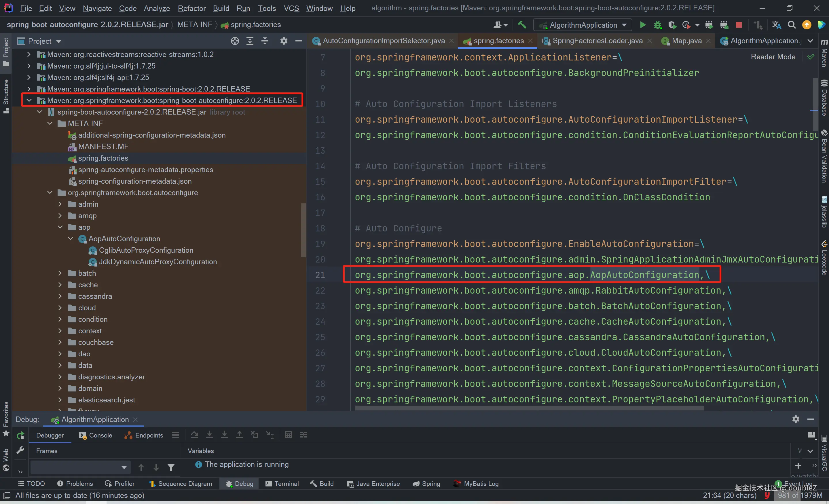Toggle the Maven tool window sidebar button
Viewport: 829px width, 504px height.
pyautogui.click(x=824, y=54)
